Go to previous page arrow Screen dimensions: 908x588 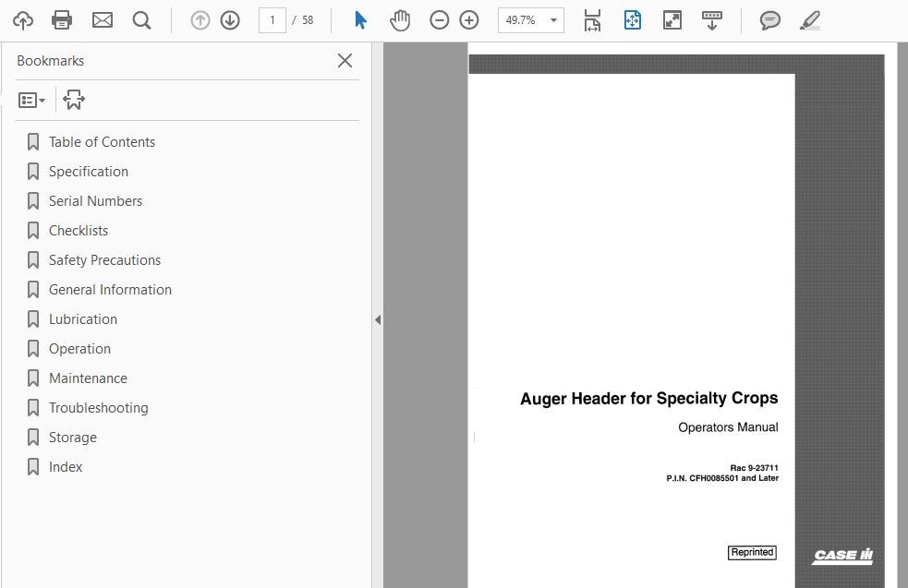[x=200, y=20]
